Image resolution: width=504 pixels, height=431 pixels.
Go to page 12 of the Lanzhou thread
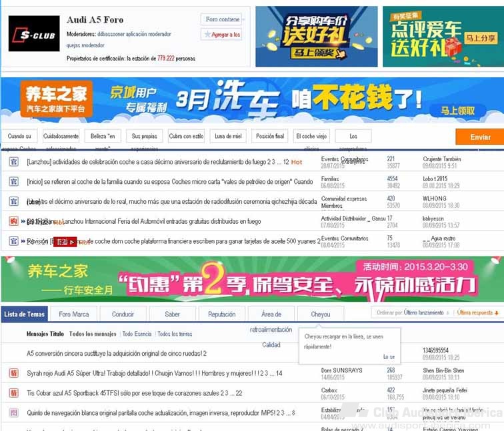point(286,162)
